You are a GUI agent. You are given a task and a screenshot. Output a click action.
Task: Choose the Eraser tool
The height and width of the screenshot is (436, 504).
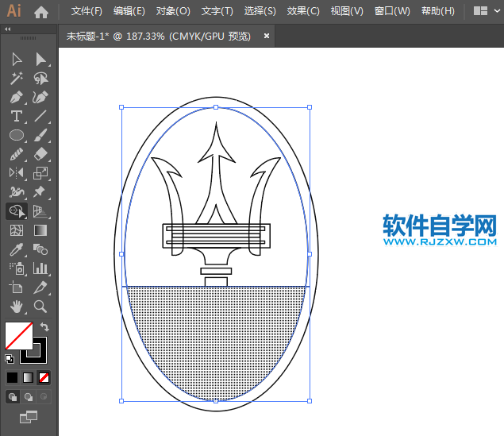[40, 154]
